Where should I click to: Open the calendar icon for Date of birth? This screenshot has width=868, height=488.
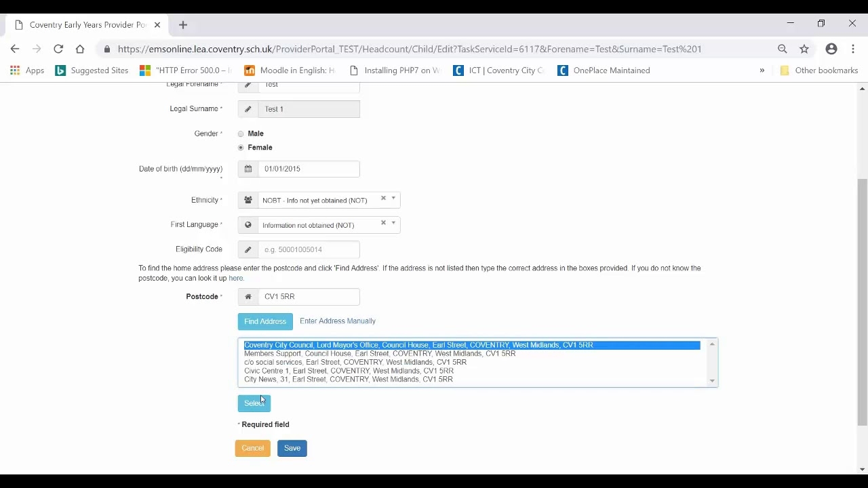[x=248, y=169]
